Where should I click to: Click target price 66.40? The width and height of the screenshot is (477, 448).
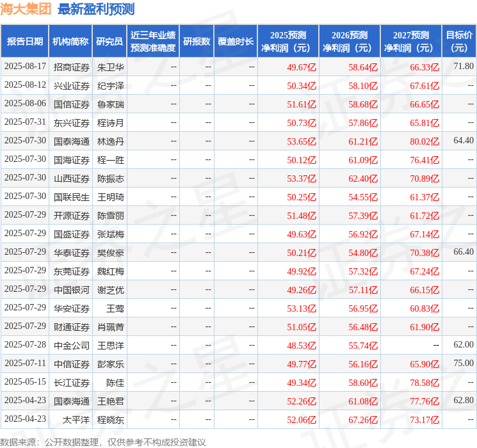464,252
